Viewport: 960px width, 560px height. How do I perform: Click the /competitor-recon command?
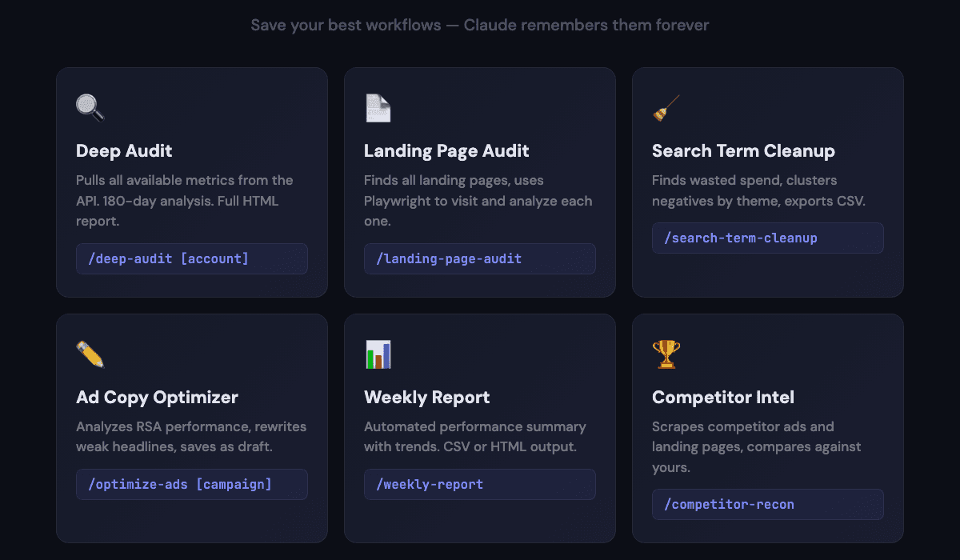pyautogui.click(x=768, y=504)
